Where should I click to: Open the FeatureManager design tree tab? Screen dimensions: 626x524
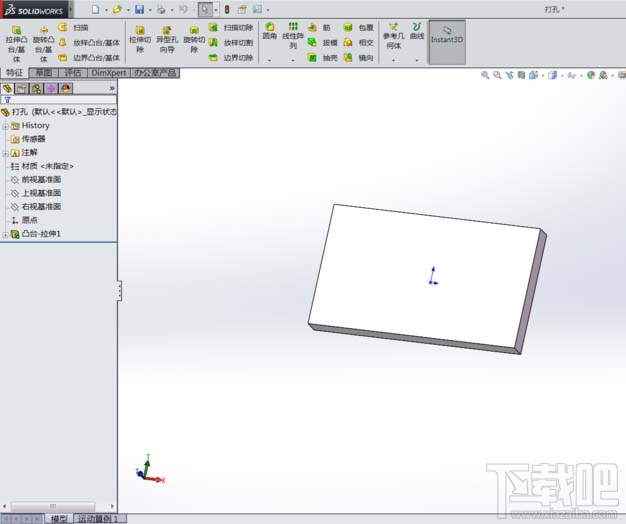pos(8,89)
